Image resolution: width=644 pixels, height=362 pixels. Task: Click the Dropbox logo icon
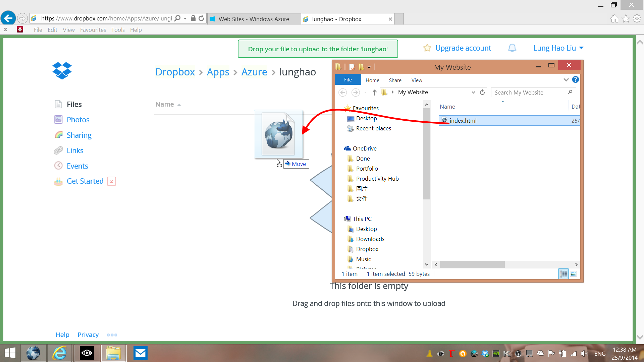pyautogui.click(x=62, y=71)
